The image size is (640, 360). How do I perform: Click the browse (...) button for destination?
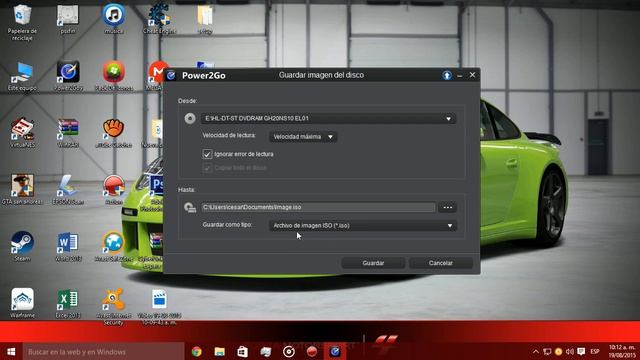447,207
